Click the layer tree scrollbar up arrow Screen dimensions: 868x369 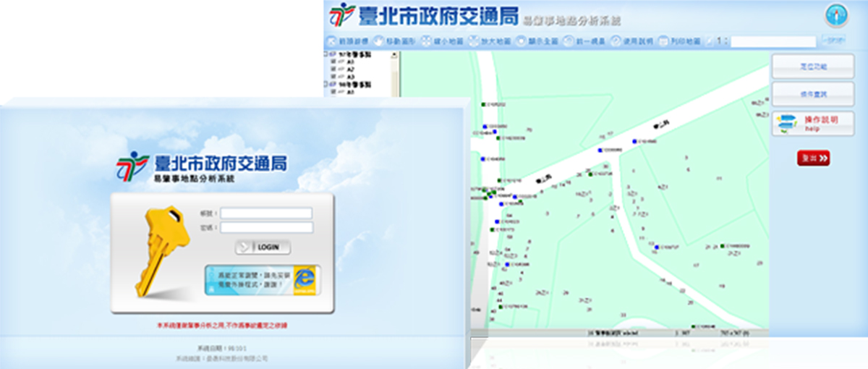coord(394,55)
